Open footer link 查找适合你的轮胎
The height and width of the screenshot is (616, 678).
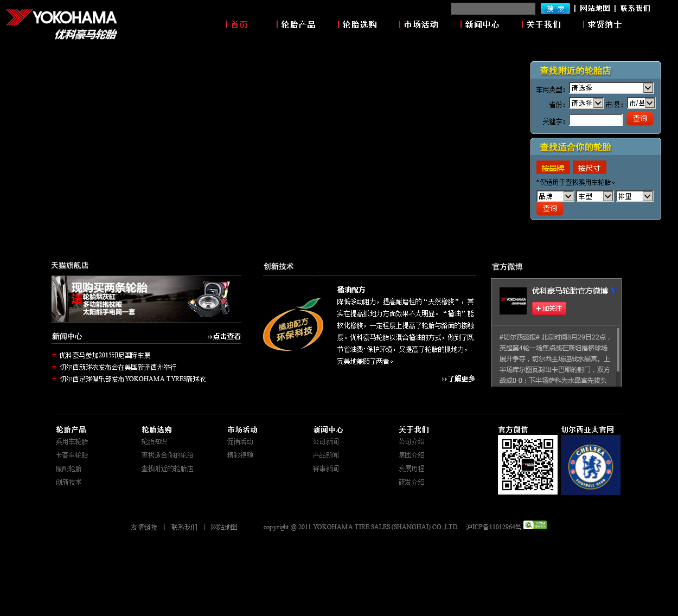pyautogui.click(x=167, y=455)
